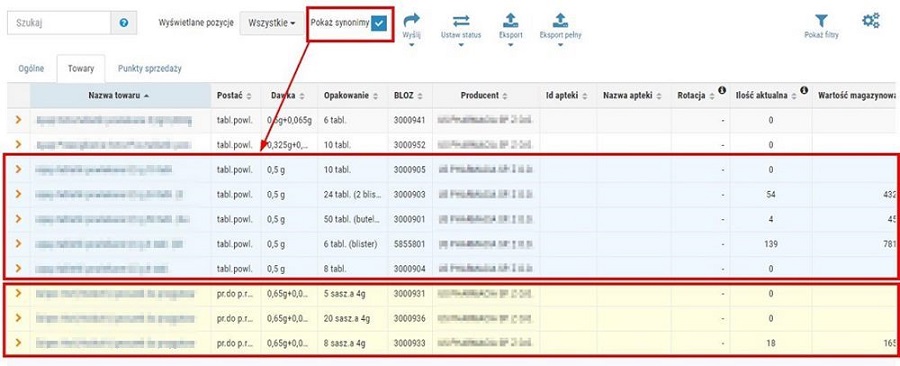Sort by BLOZ column header
The image size is (900, 366).
(411, 96)
